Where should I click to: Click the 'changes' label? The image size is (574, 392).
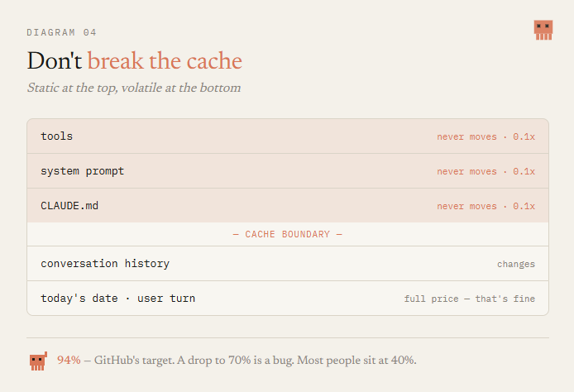(x=516, y=265)
